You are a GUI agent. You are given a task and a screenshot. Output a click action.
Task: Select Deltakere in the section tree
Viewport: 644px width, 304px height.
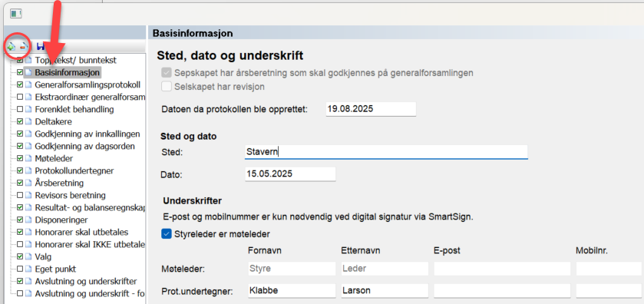coord(54,121)
